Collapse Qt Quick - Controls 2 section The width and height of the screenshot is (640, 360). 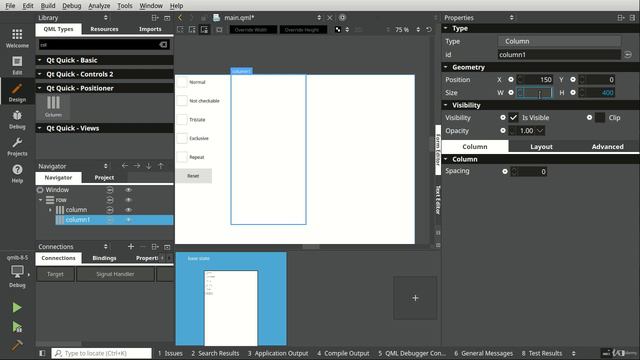tap(40, 74)
